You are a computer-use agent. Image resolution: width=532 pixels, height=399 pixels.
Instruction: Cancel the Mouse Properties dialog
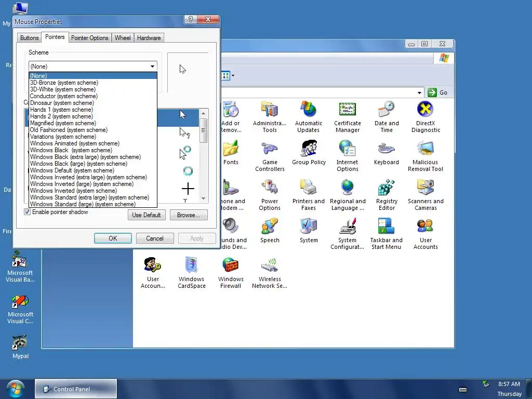point(155,238)
